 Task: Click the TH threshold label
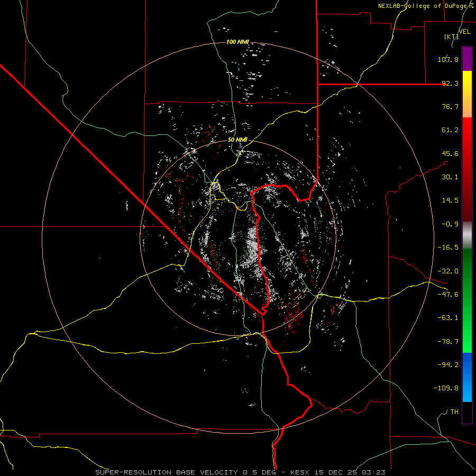pyautogui.click(x=454, y=412)
